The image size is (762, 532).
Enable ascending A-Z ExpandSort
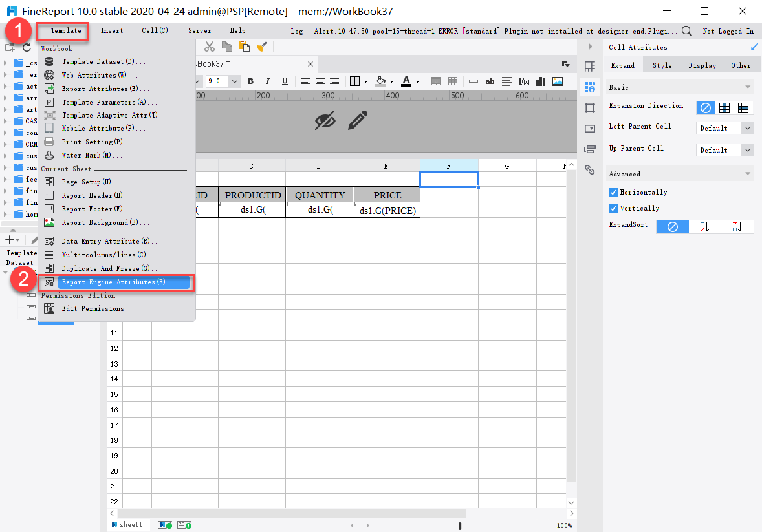pyautogui.click(x=703, y=226)
